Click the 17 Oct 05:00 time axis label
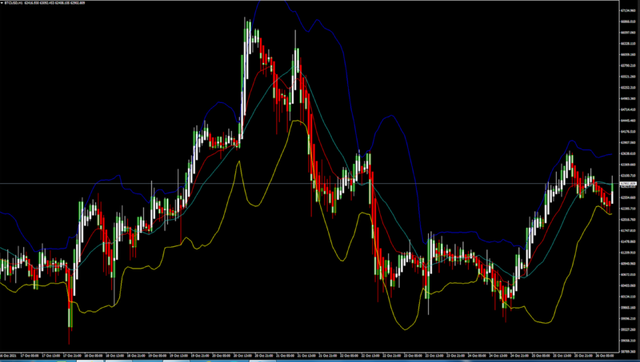This screenshot has width=640, height=362. click(x=29, y=355)
